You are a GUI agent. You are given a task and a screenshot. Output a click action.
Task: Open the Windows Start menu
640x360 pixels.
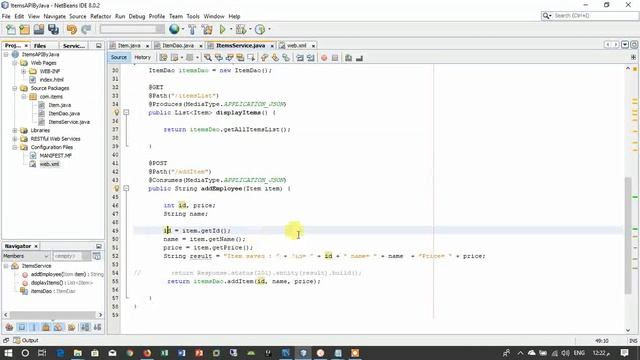[x=8, y=353]
